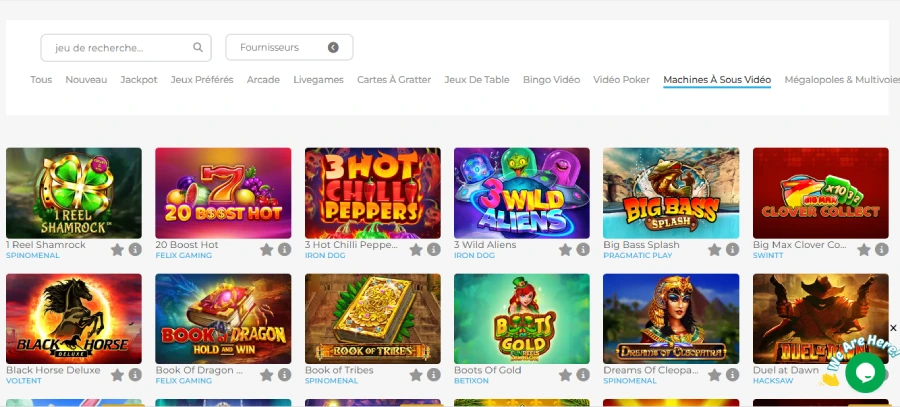View info for 3 Wild Aliens
This screenshot has width=900, height=407.
tap(583, 250)
